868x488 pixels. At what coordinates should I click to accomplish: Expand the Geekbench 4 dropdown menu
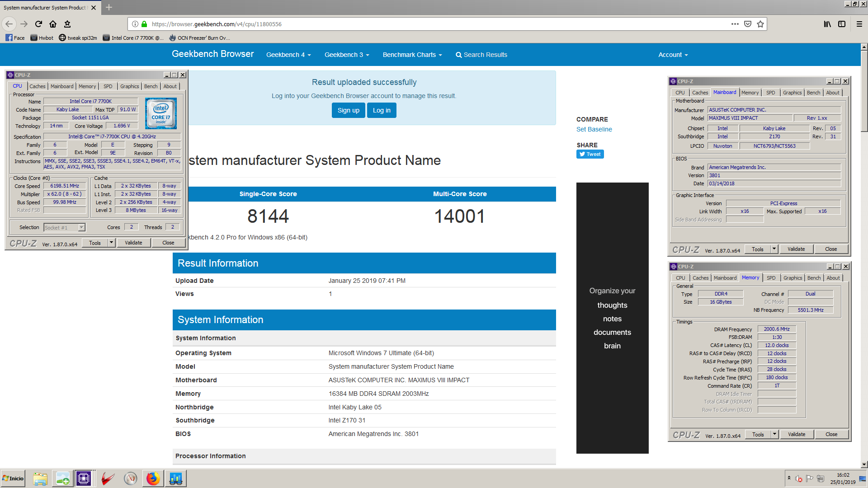click(x=288, y=55)
